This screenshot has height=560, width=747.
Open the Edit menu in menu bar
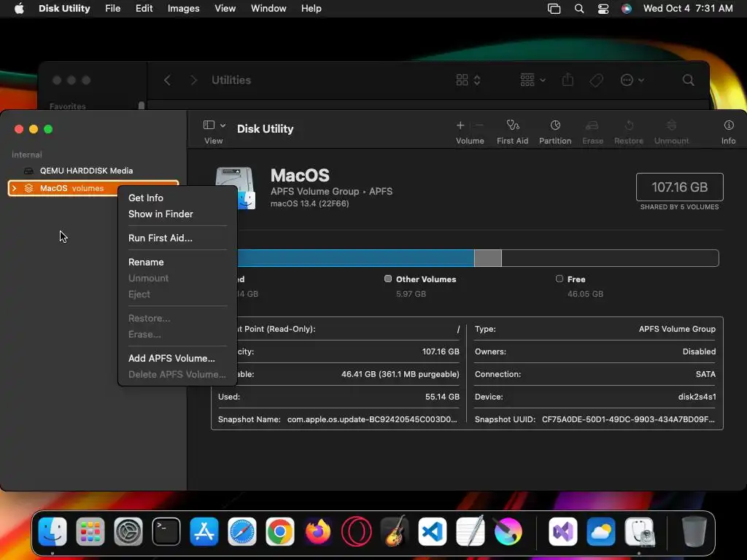144,9
